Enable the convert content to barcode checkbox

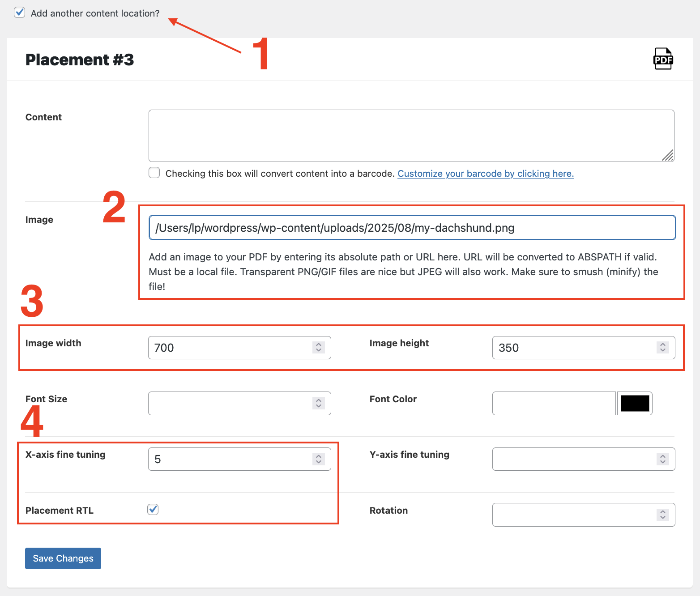click(x=154, y=173)
